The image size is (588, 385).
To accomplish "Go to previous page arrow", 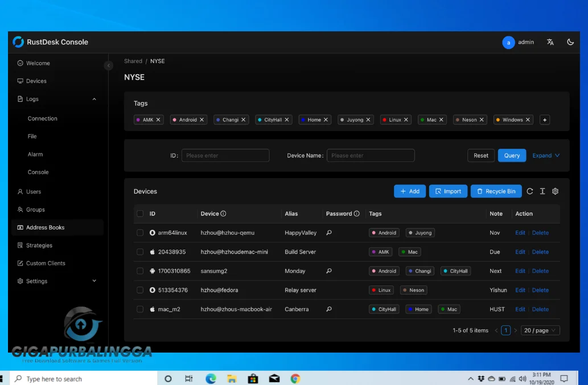I will pos(496,330).
